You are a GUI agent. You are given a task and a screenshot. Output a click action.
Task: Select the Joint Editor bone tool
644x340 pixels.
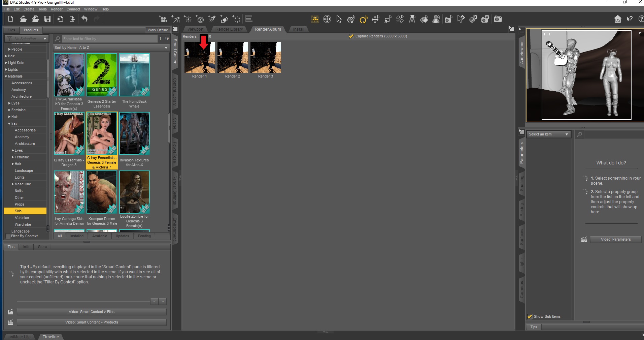click(x=400, y=19)
